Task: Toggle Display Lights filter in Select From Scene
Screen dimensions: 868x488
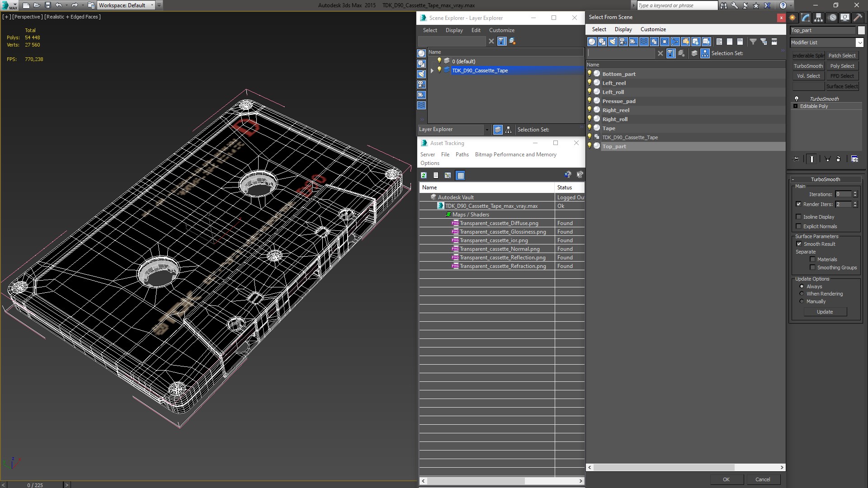Action: coord(613,42)
